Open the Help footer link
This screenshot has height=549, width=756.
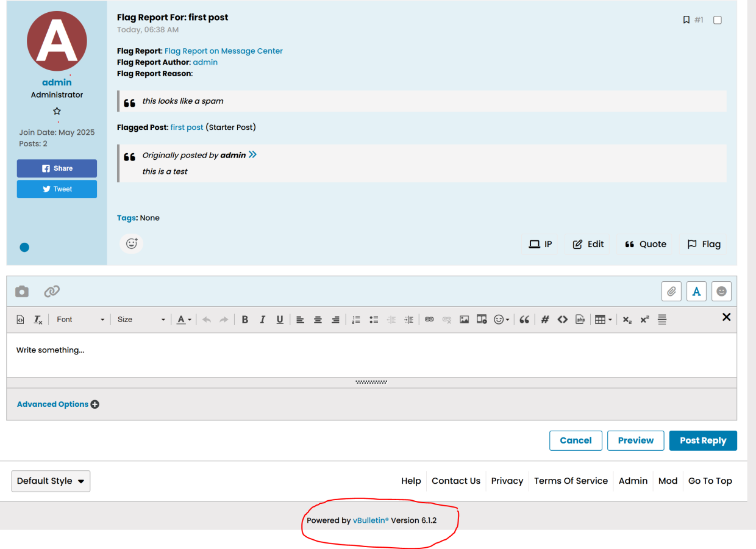tap(411, 481)
